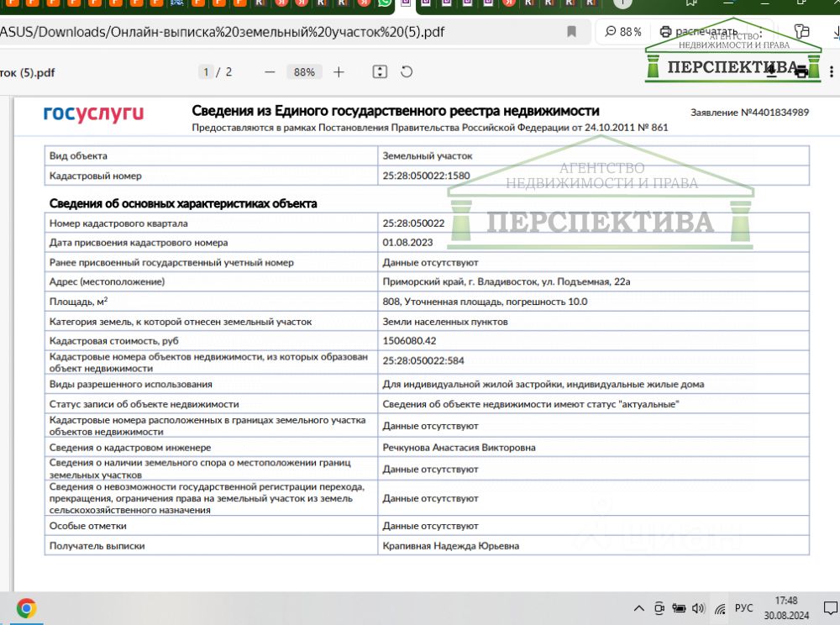Click the Chrome icon in the taskbar
Image resolution: width=840 pixels, height=625 pixels.
tap(26, 608)
